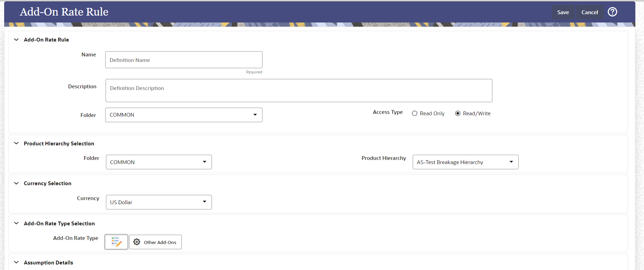Click the Required hint under Name
The image size is (644, 270).
pos(254,72)
